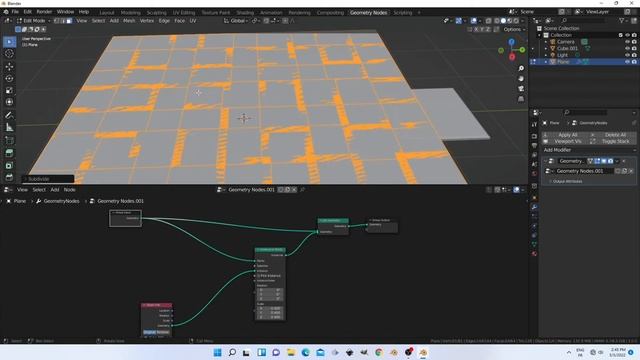Select the Extrude Region tool
The height and width of the screenshot is (360, 640).
click(9, 153)
